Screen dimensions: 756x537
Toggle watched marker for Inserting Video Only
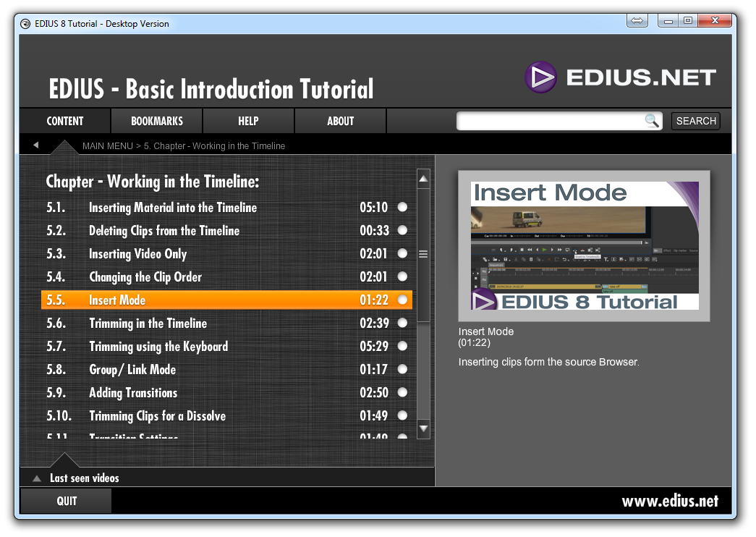402,253
